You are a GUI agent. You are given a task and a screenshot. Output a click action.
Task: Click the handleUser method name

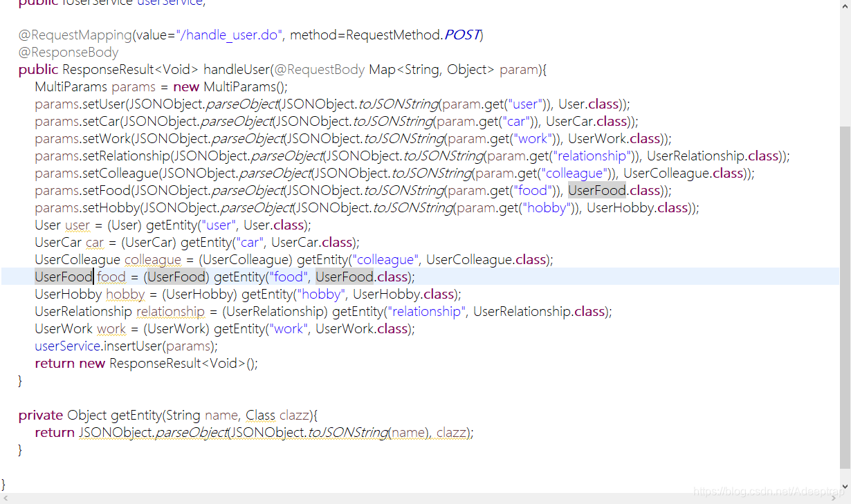click(x=237, y=69)
